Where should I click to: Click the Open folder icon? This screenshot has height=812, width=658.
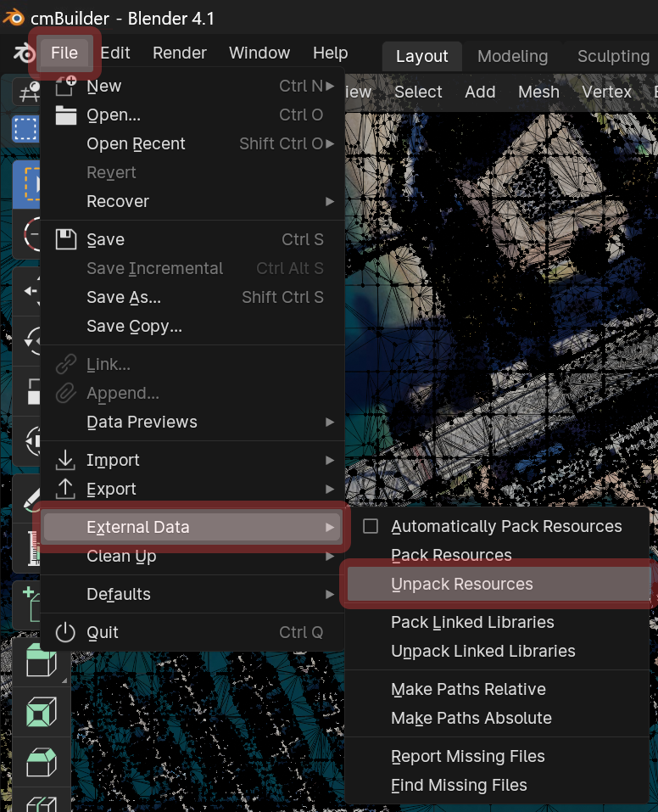point(66,115)
